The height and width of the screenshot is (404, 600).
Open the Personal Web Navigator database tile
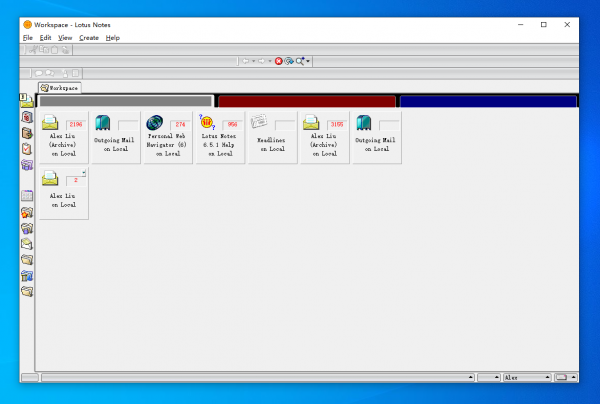pyautogui.click(x=168, y=136)
